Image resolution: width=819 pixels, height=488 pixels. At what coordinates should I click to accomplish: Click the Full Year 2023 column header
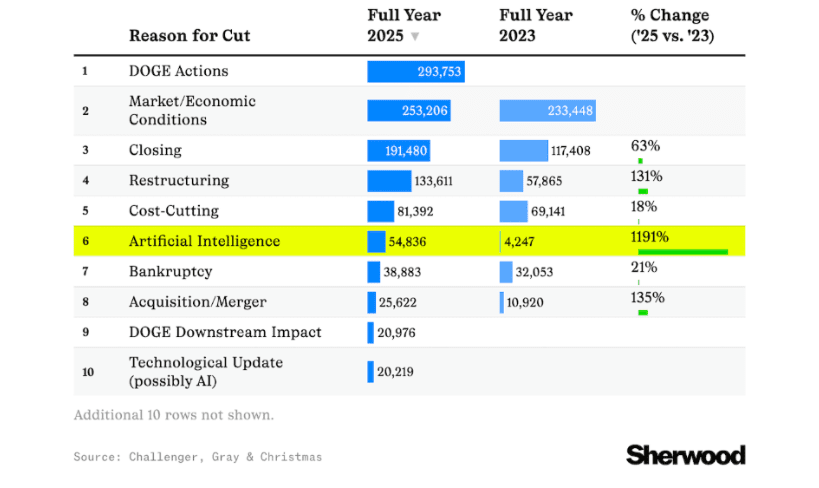tap(536, 26)
